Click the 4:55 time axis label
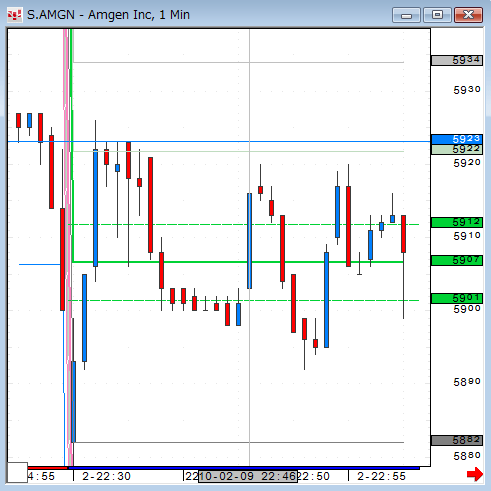The width and height of the screenshot is (491, 491). 41,476
